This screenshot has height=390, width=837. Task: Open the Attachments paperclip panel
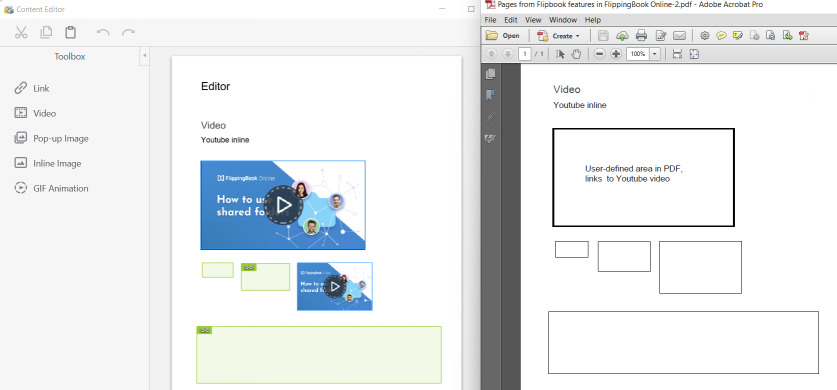[490, 117]
